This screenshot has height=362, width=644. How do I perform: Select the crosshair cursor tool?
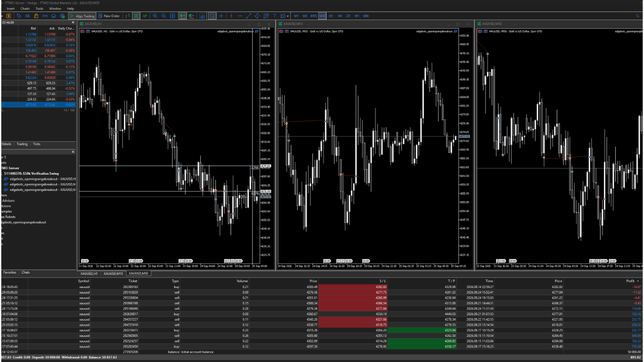(221, 16)
